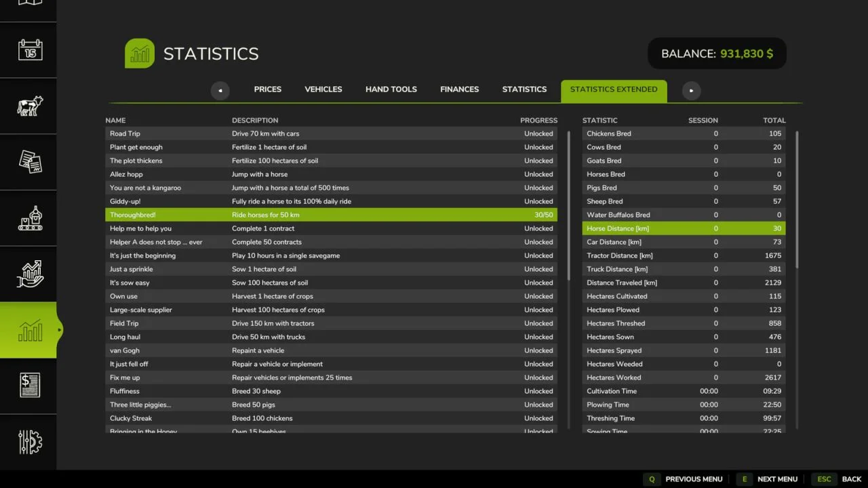The height and width of the screenshot is (488, 868).
Task: Select the Hectares Cultivated row
Action: click(x=684, y=296)
